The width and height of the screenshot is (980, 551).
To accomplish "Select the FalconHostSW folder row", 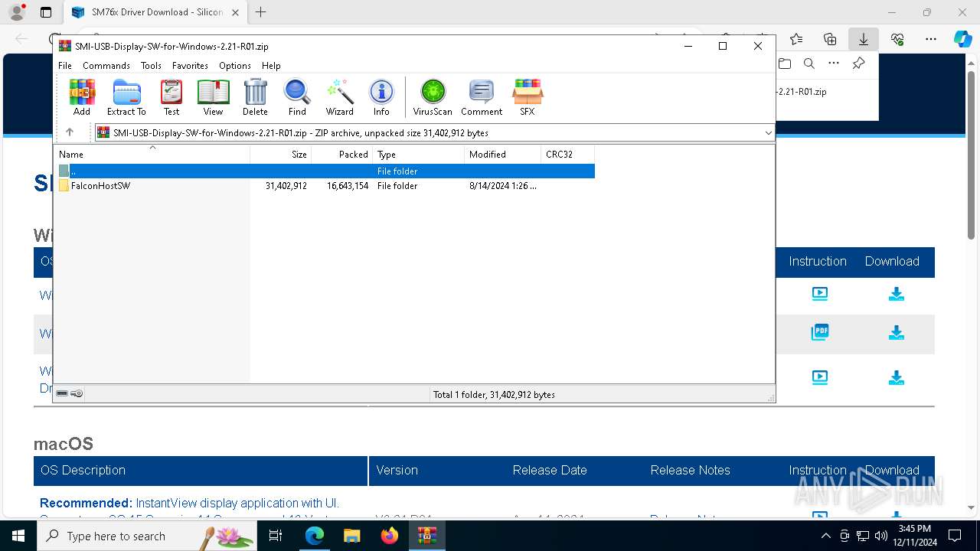I will (x=325, y=186).
